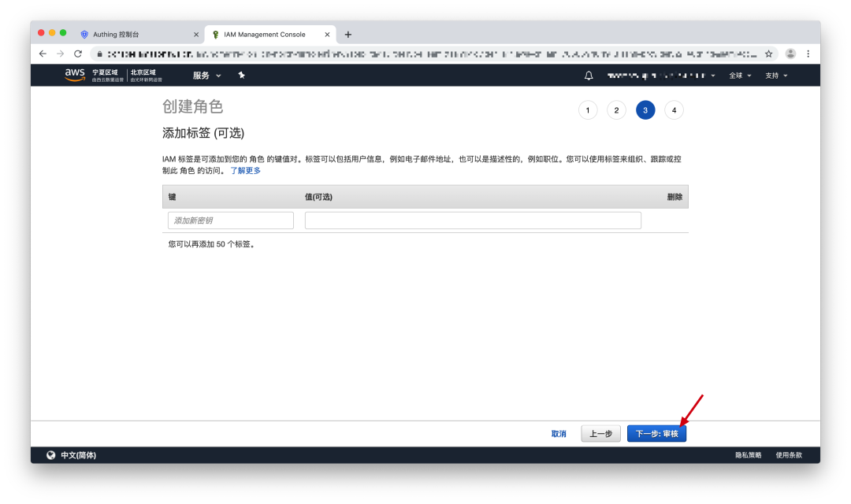Jump to step 4 circle
851x504 pixels.
click(674, 110)
